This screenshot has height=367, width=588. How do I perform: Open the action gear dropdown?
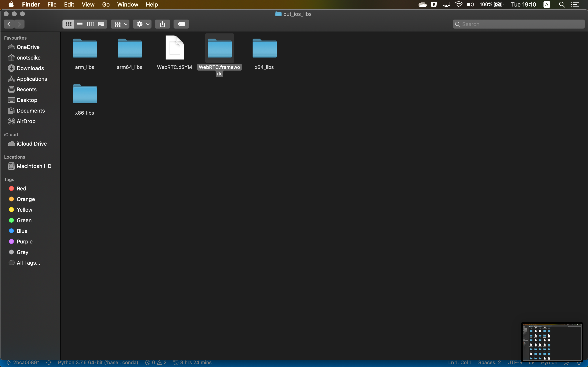click(142, 24)
